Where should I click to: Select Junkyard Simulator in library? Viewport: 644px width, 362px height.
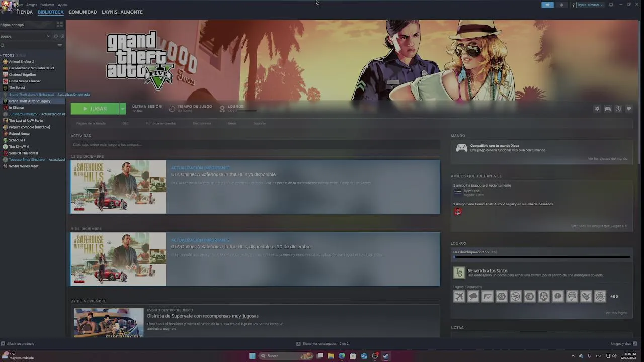(x=32, y=114)
